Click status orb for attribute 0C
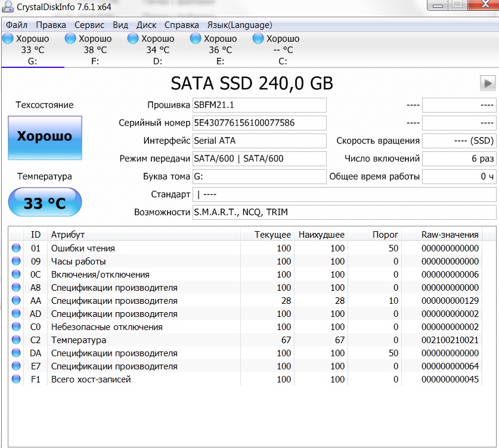 [16, 274]
